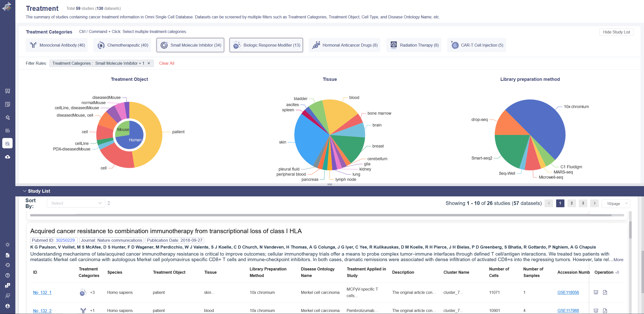Open dataset No_132_2 link
The image size is (644, 314).
tap(42, 311)
